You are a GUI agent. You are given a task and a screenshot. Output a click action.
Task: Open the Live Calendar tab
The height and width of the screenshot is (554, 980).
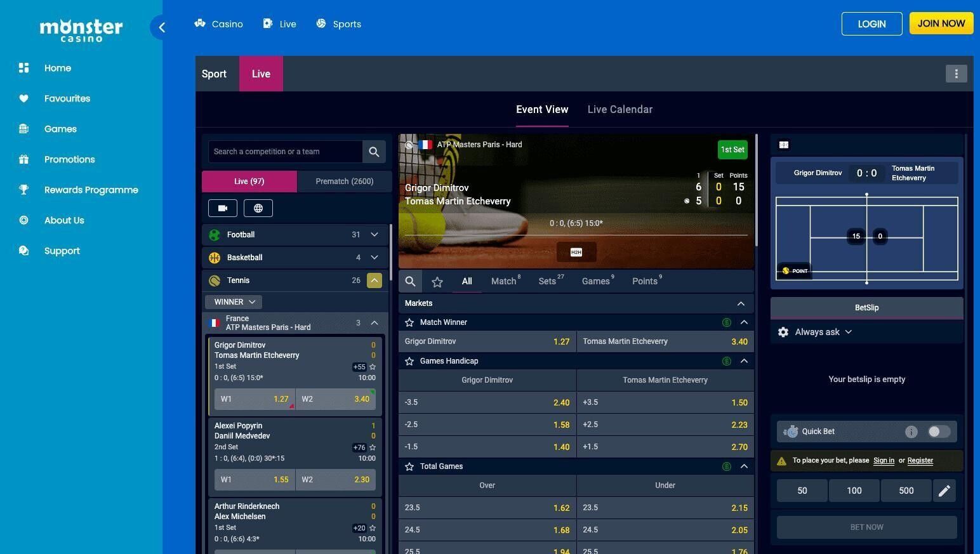click(619, 109)
